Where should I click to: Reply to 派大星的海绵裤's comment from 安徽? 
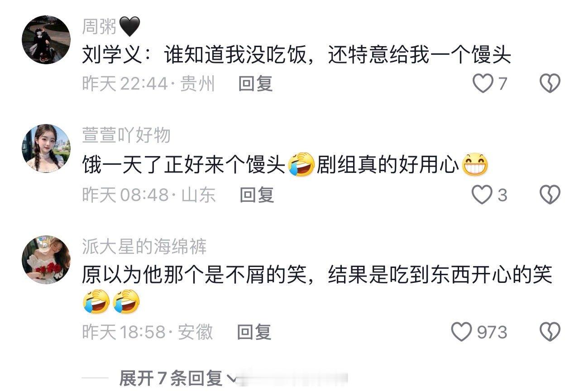point(254,333)
